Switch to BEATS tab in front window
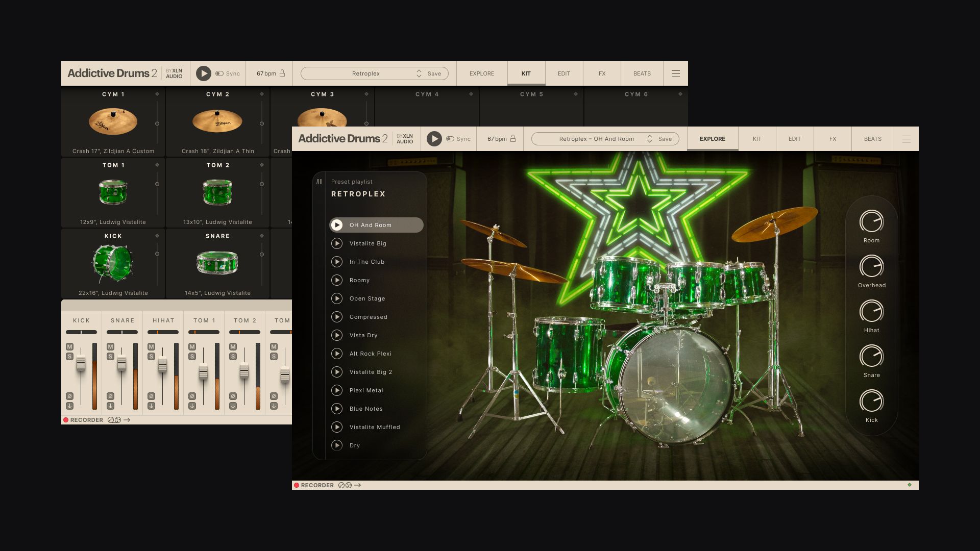Screen dimensions: 980x551 click(873, 139)
